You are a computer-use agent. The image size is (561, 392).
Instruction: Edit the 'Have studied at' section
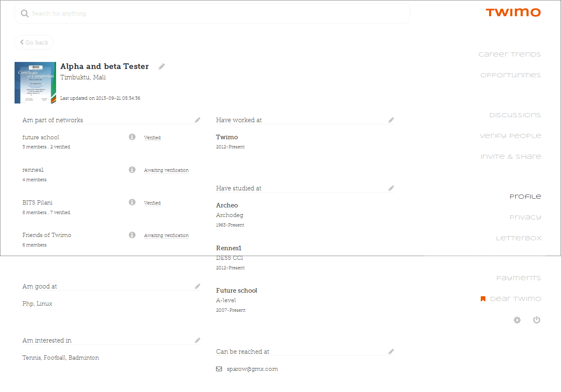tap(391, 188)
